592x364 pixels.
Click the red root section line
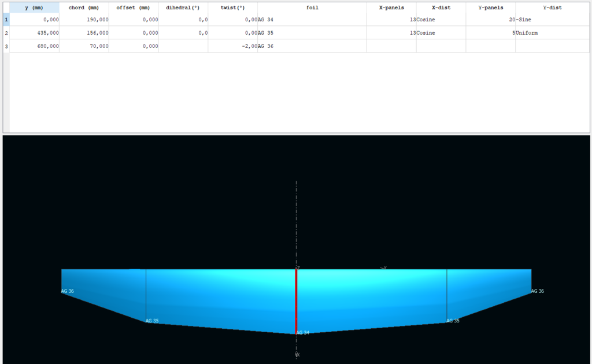pos(296,300)
